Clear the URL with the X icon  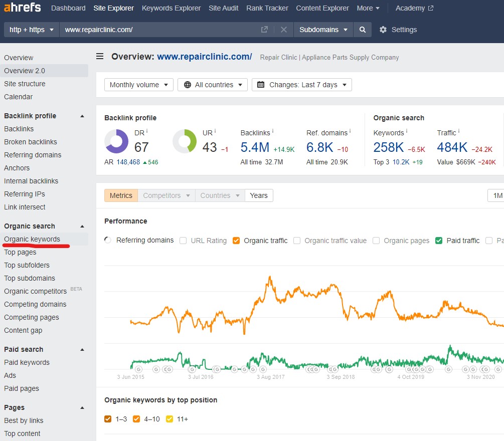click(284, 30)
